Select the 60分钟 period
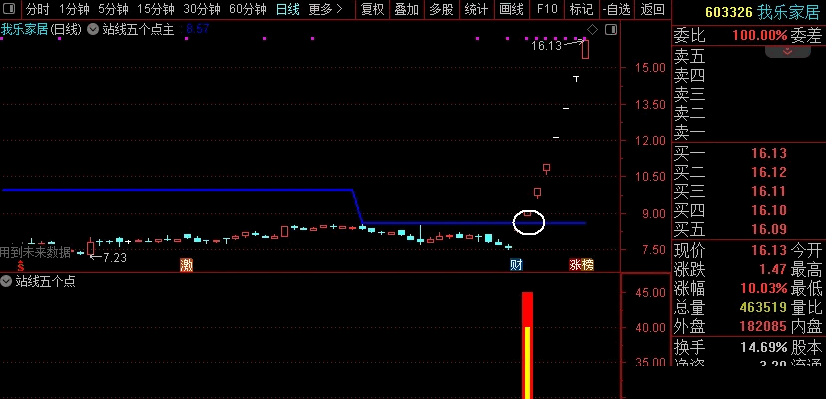 tap(248, 9)
